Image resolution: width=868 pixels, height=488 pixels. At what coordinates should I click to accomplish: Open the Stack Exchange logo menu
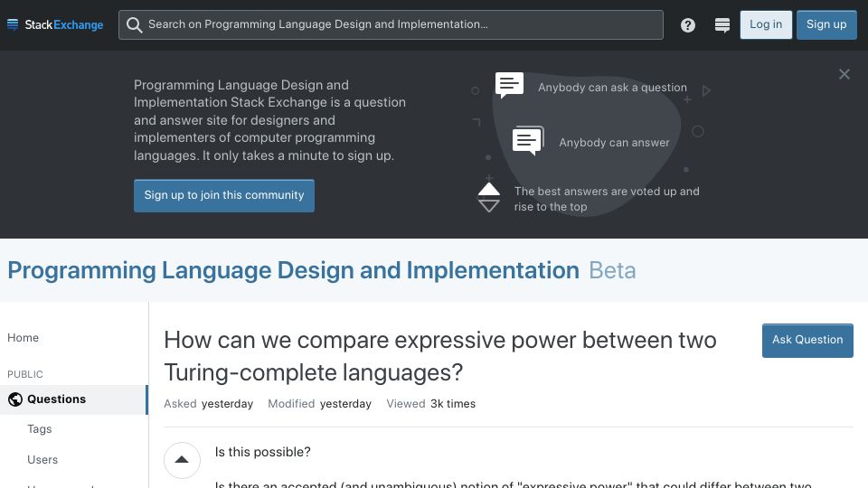pos(55,25)
